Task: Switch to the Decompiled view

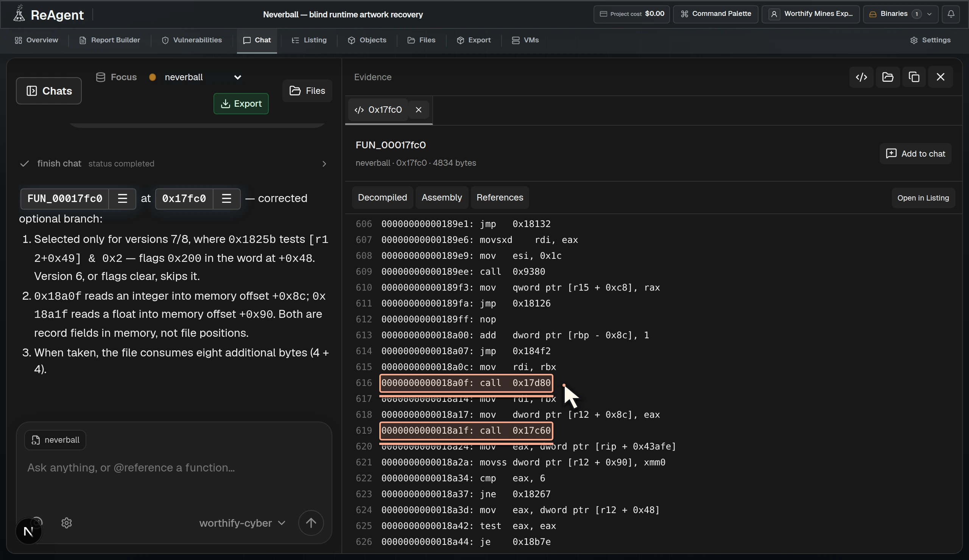Action: (x=382, y=198)
